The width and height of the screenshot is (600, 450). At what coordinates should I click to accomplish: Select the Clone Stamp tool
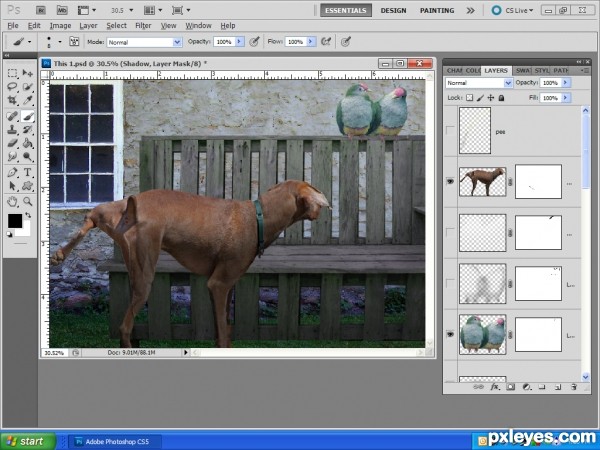pos(12,129)
